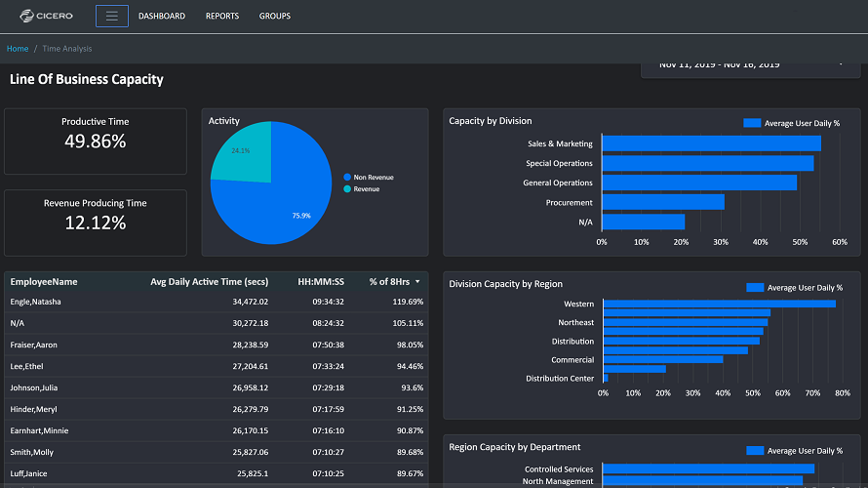
Task: Toggle Non Revenue legend dot in Activity
Action: [347, 178]
